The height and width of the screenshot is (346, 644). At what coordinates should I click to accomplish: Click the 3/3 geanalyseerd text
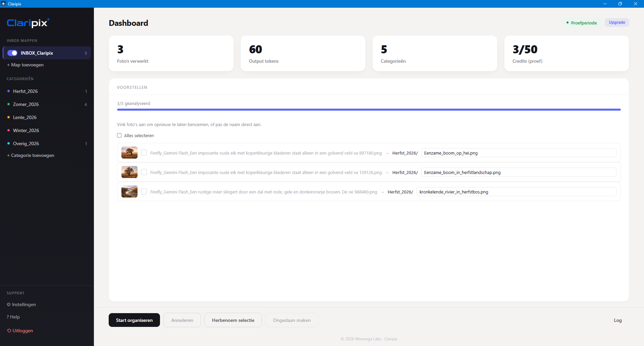(x=133, y=103)
